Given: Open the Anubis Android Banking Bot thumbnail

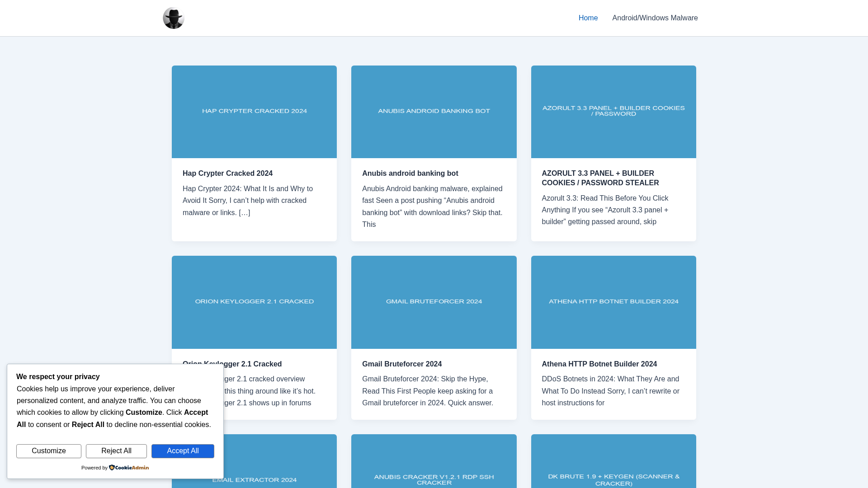Looking at the screenshot, I should [434, 112].
